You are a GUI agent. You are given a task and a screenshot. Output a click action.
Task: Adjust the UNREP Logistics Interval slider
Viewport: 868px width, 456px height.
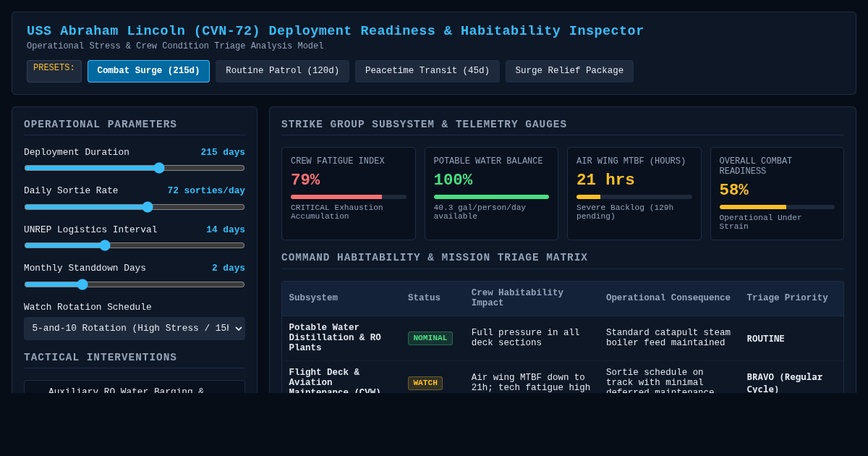point(135,245)
